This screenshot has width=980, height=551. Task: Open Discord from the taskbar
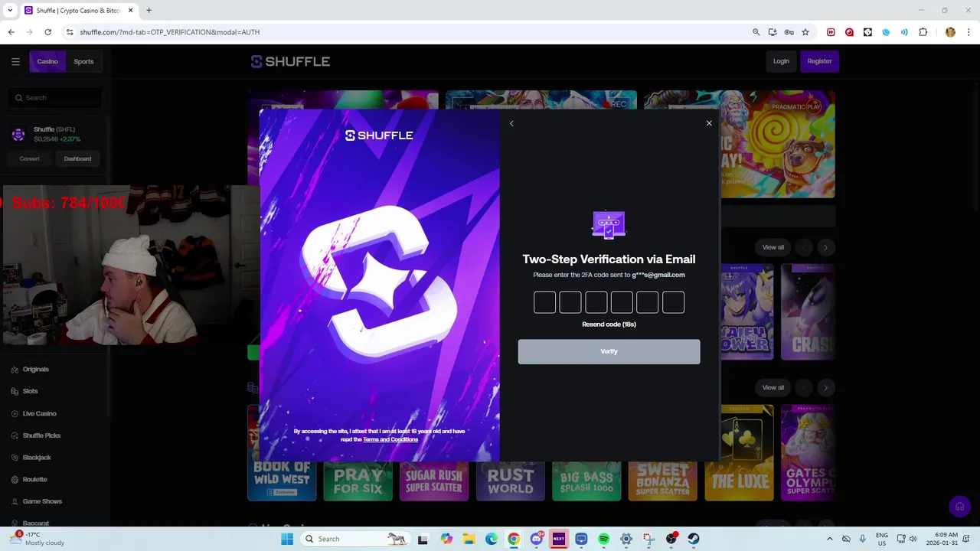[x=537, y=539]
